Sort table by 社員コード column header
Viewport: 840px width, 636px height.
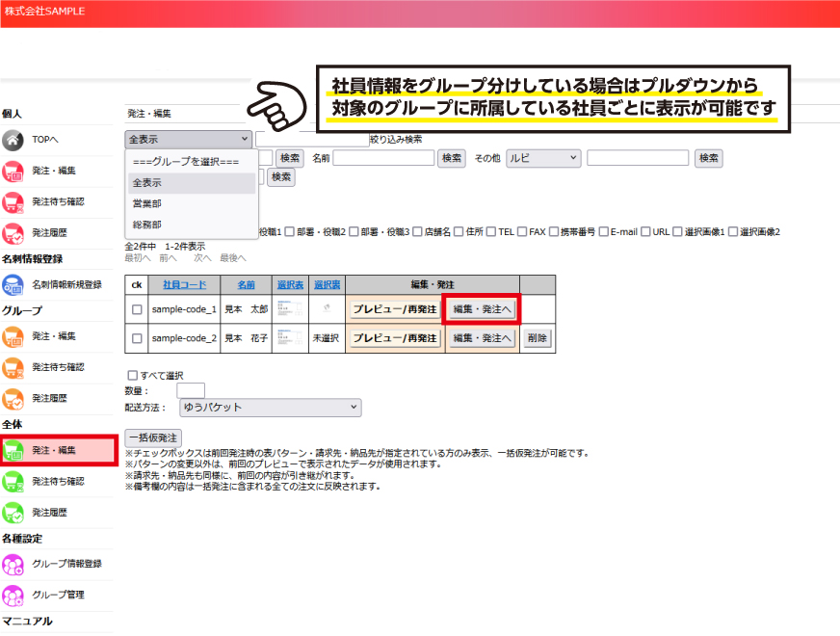(x=184, y=284)
